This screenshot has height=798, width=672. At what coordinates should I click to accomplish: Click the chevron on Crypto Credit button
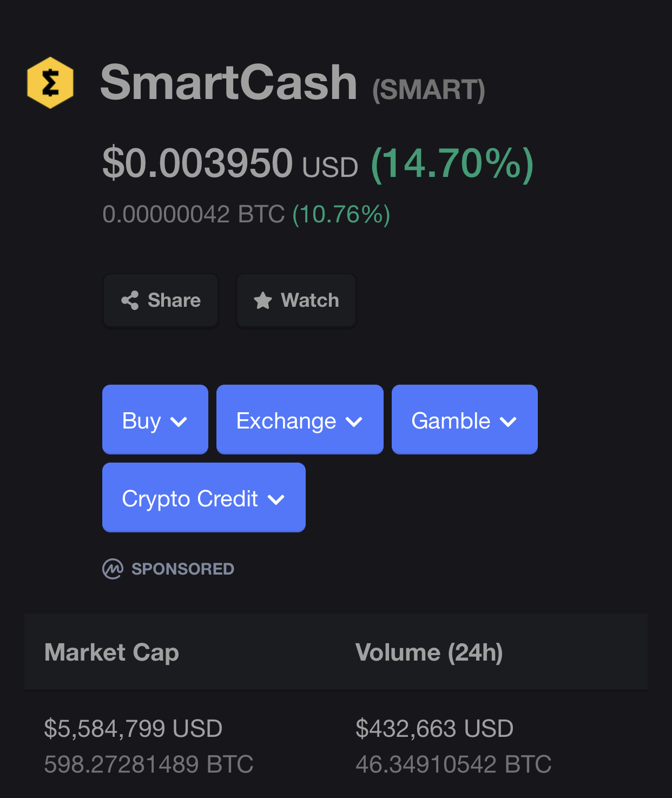point(276,499)
